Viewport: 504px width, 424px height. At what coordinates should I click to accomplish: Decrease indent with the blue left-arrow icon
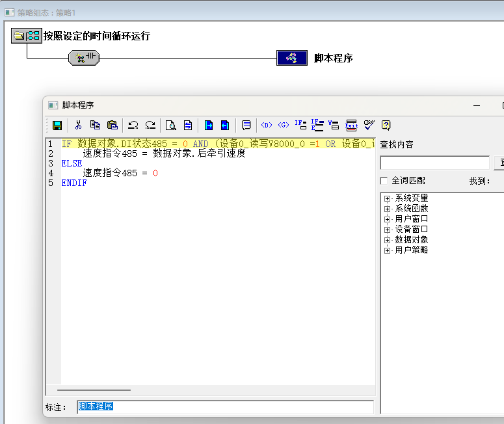(225, 125)
